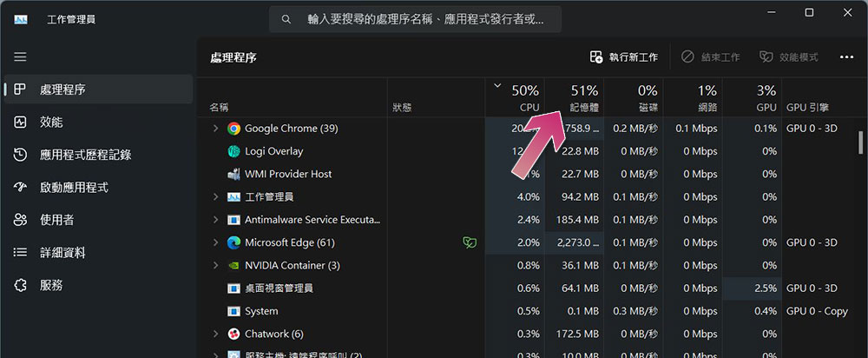Image resolution: width=868 pixels, height=358 pixels.
Task: Expand Antimalware Service Executable row
Action: 216,220
